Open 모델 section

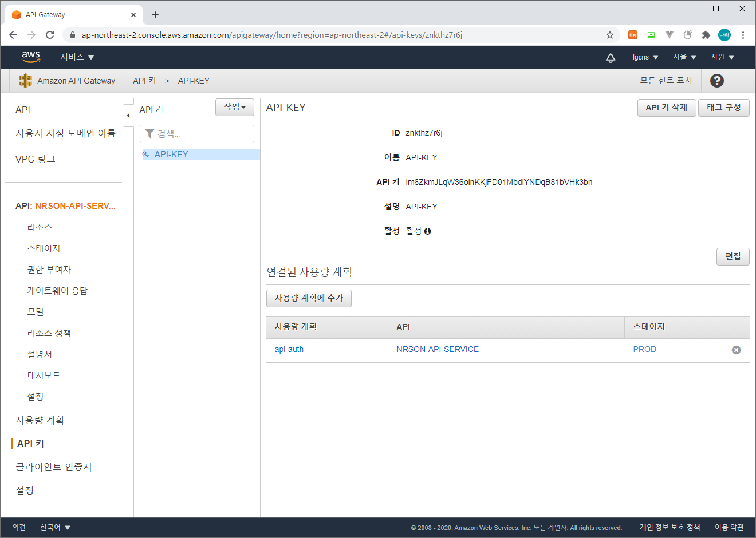click(x=36, y=312)
